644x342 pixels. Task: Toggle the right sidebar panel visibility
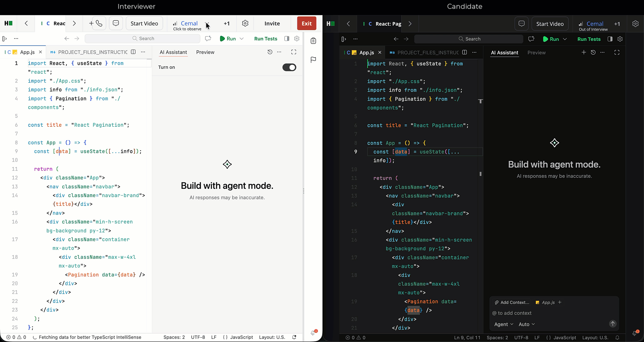(287, 39)
